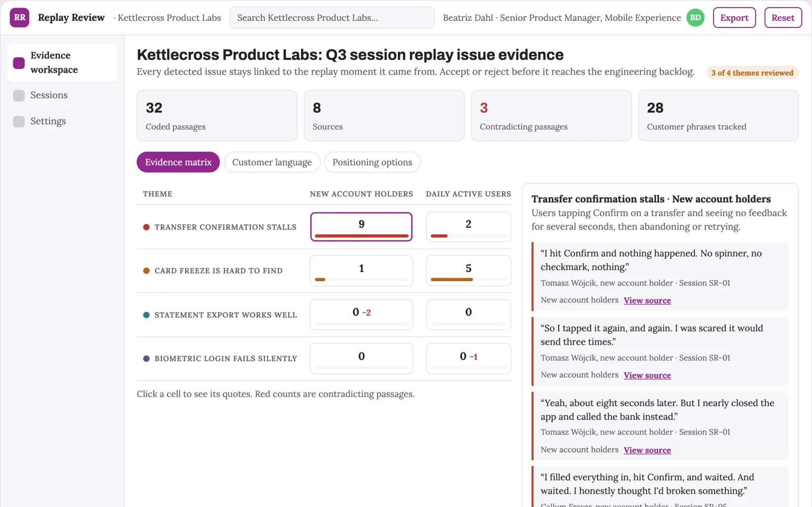Click the Settings sidebar icon

click(x=19, y=121)
